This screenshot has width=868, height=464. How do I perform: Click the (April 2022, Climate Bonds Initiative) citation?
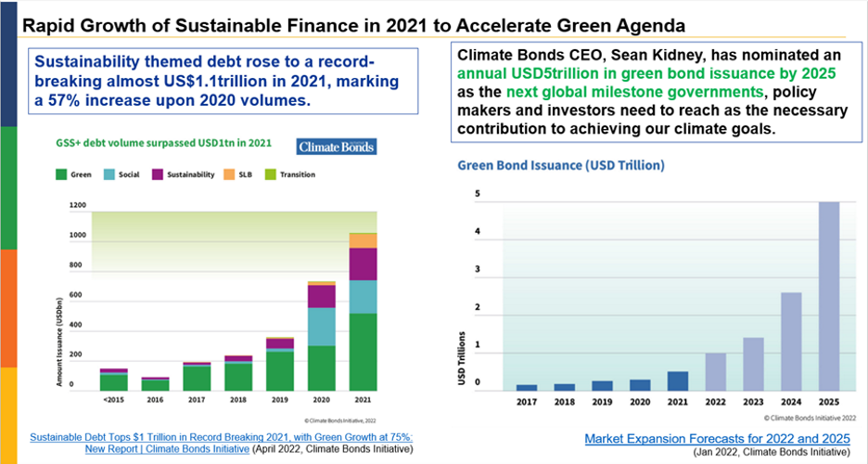coord(333,449)
